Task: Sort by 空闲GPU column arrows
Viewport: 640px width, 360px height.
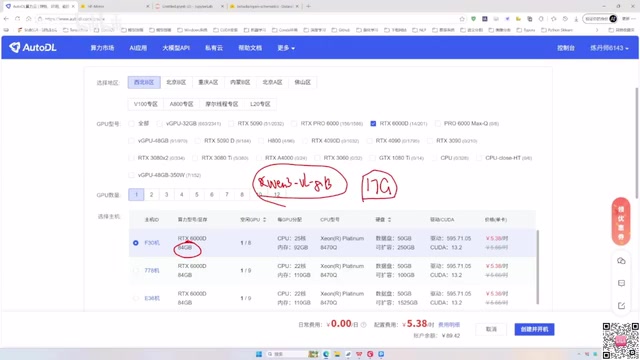Action: tap(264, 220)
